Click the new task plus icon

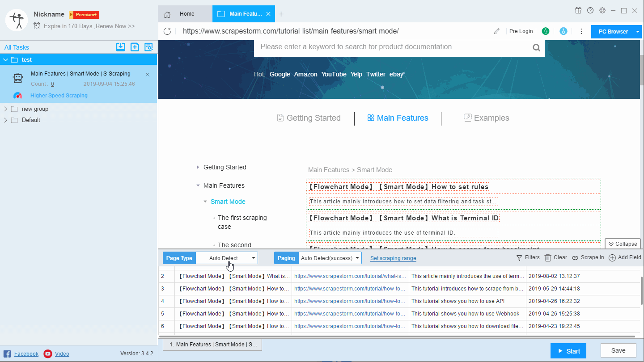[135, 47]
